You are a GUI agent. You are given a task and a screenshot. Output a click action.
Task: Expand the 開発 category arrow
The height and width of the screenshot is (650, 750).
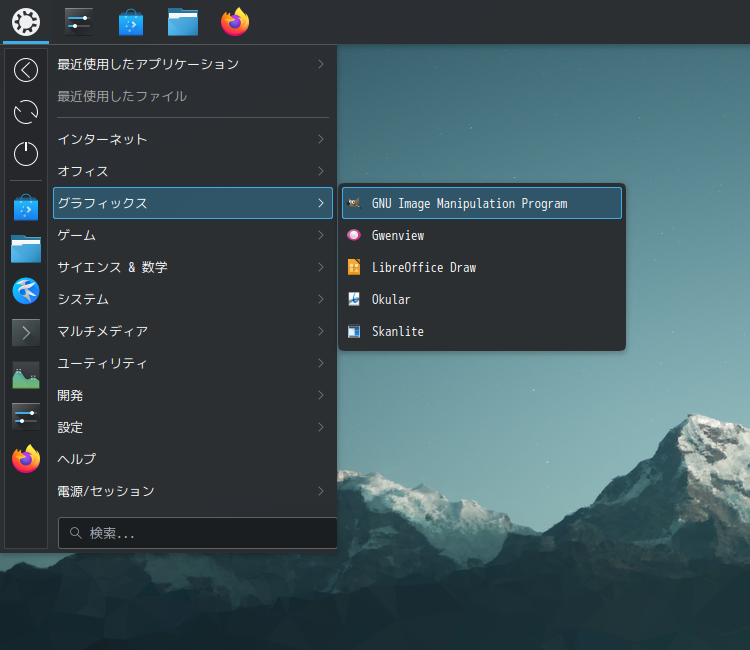coord(321,396)
